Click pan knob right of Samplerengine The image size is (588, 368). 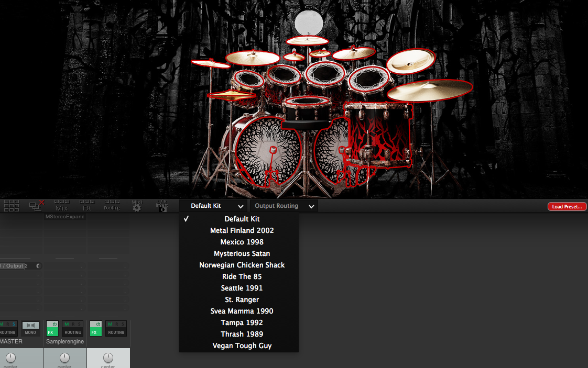coord(108,358)
